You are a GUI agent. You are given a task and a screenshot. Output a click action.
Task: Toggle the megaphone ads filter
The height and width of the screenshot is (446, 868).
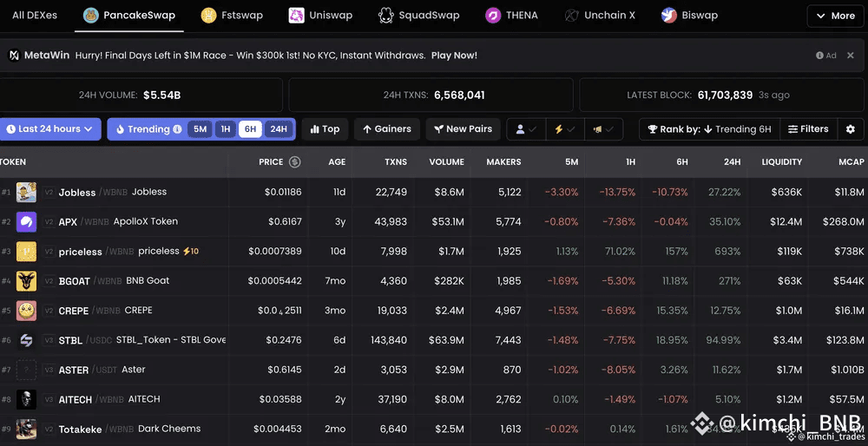point(603,129)
